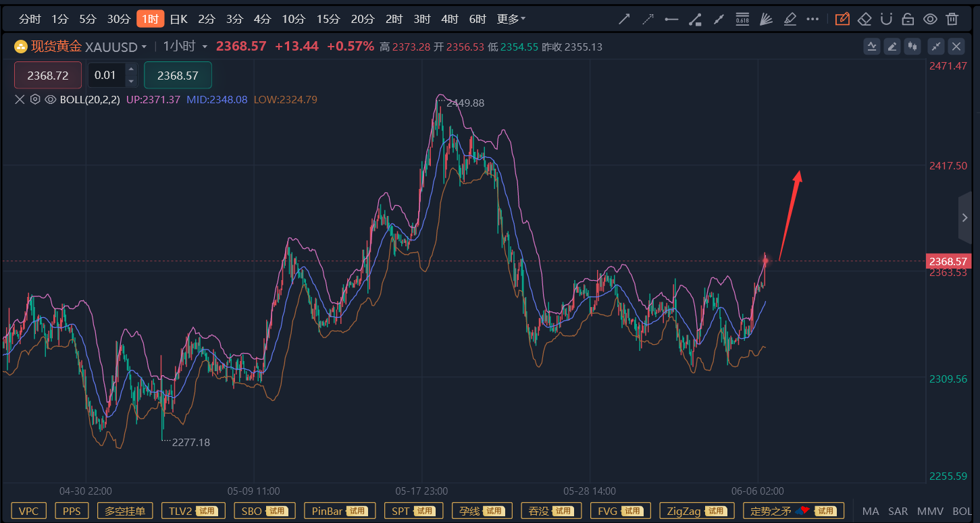Click the 0.01 lot size input field
The image size is (980, 523).
pyautogui.click(x=106, y=75)
